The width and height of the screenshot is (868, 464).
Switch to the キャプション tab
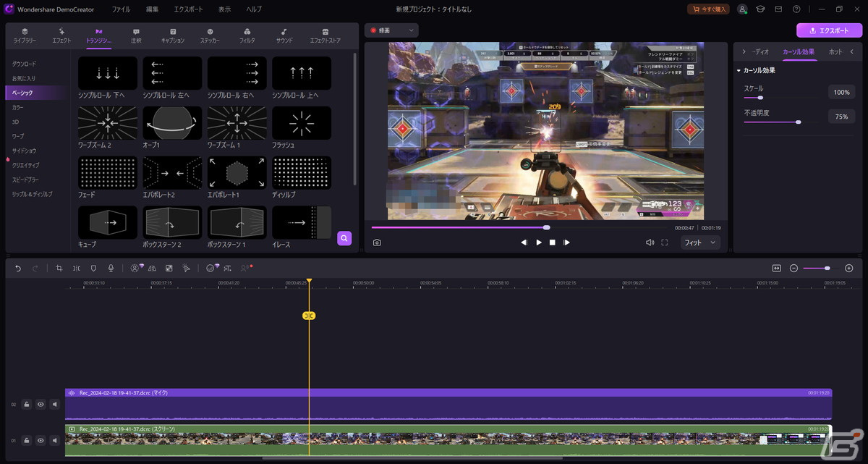click(173, 36)
